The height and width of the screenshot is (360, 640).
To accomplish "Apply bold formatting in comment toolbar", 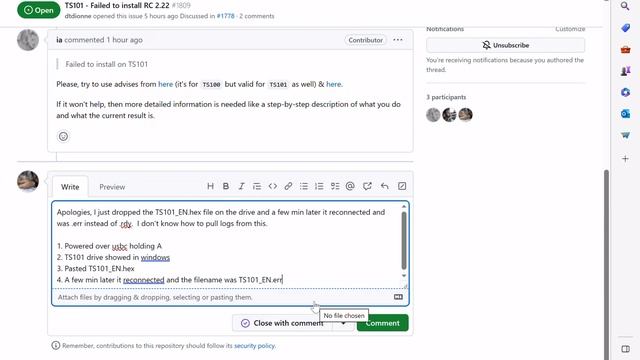I will [x=226, y=186].
